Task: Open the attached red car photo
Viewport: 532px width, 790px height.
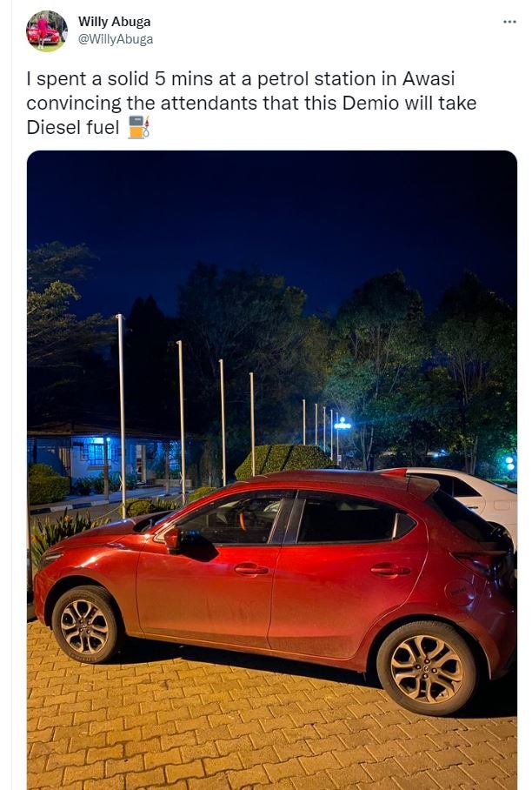Action: click(x=272, y=470)
